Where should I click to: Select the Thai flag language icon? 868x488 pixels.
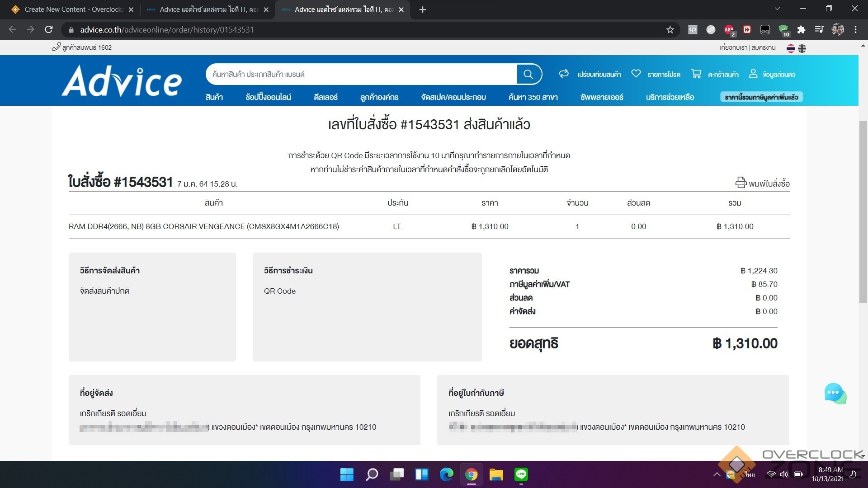point(791,48)
